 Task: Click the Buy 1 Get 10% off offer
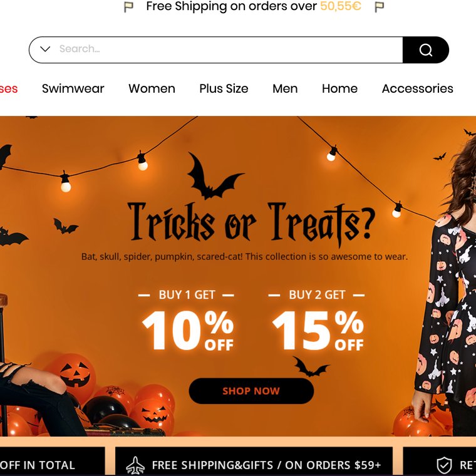pyautogui.click(x=187, y=321)
